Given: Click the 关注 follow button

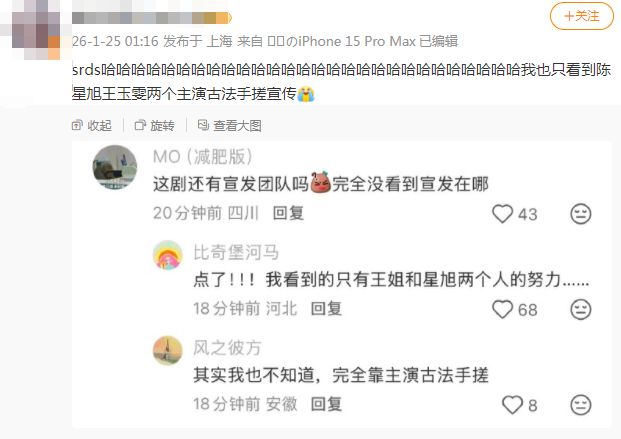Looking at the screenshot, I should click(x=581, y=16).
